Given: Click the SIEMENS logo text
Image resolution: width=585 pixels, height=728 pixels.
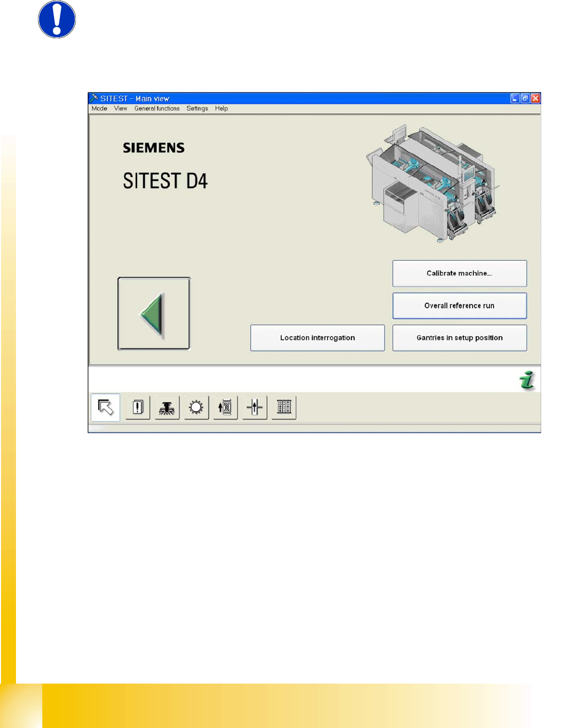Looking at the screenshot, I should coord(154,148).
